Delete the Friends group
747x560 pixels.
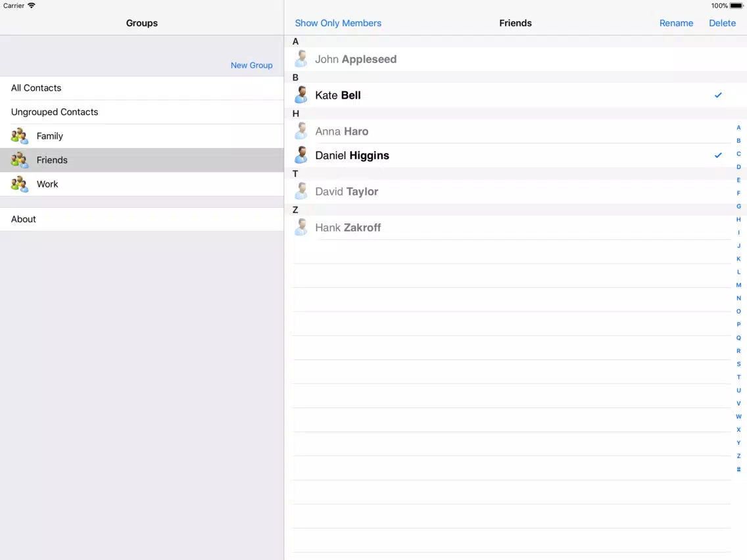(x=722, y=23)
